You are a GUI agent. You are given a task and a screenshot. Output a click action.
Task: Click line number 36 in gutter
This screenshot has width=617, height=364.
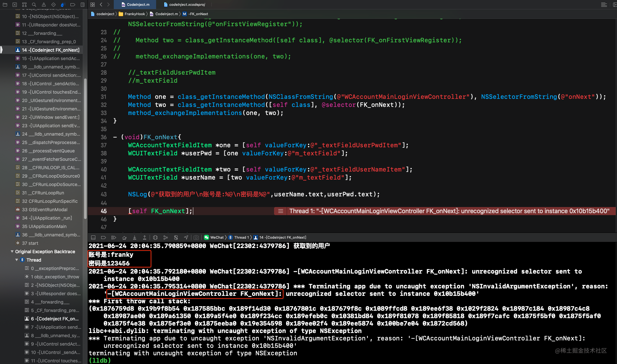tap(103, 137)
